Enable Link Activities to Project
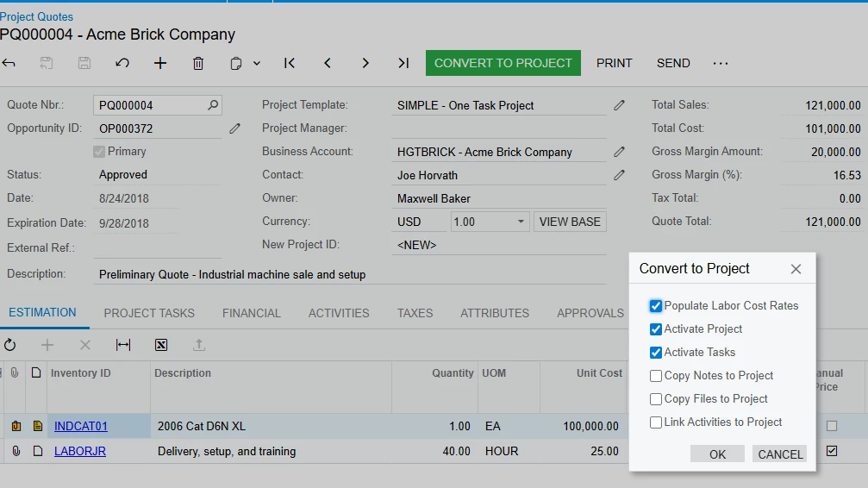This screenshot has height=488, width=868. tap(656, 422)
